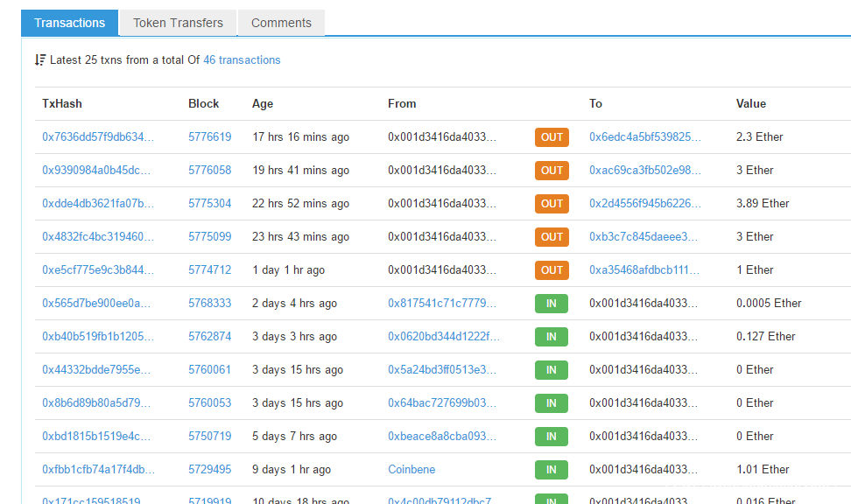Open transaction hash 0xfbb1cfb74a17f4db
The image size is (851, 504).
pyautogui.click(x=98, y=470)
